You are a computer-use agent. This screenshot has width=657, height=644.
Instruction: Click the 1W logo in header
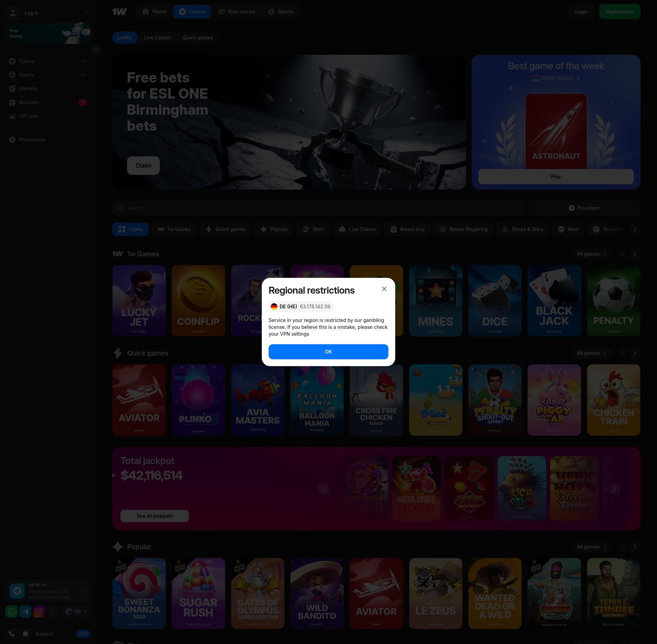click(119, 12)
